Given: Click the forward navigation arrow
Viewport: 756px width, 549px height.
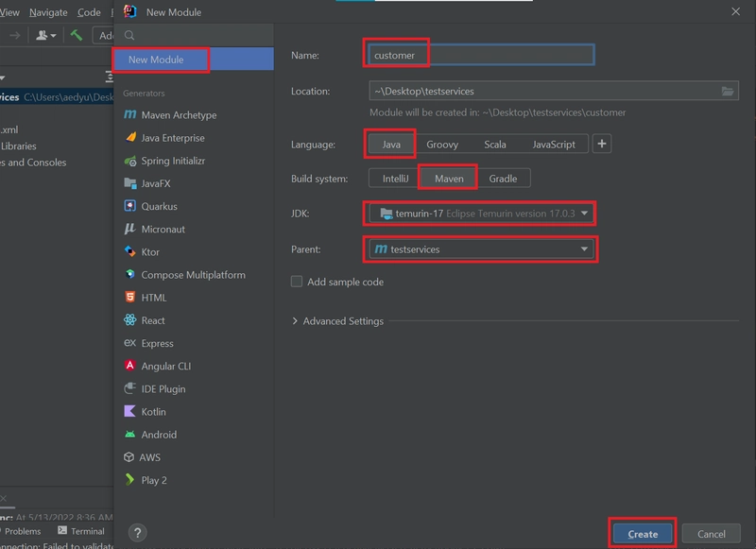Looking at the screenshot, I should pos(15,35).
